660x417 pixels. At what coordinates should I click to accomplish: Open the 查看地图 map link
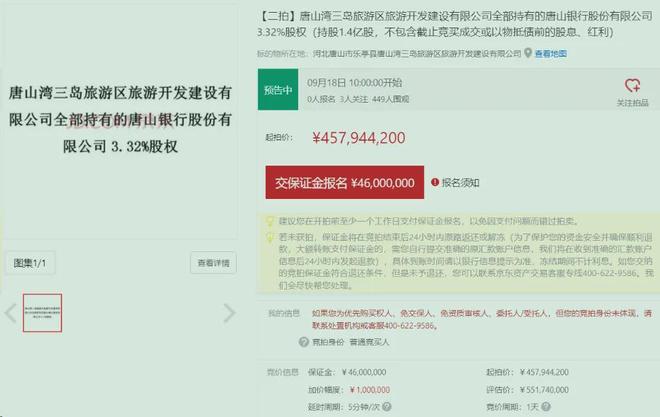pos(551,53)
